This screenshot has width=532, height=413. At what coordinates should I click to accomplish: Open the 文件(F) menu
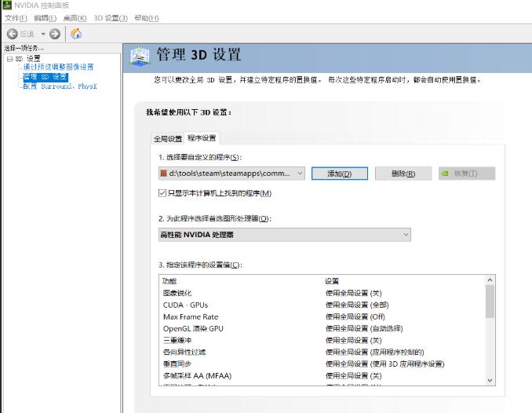tap(16, 18)
